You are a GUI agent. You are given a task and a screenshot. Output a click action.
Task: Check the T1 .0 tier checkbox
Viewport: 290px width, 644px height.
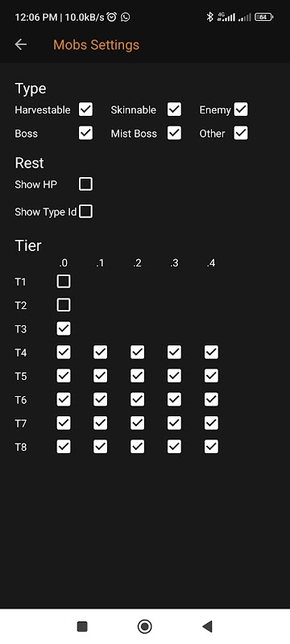pyautogui.click(x=64, y=281)
